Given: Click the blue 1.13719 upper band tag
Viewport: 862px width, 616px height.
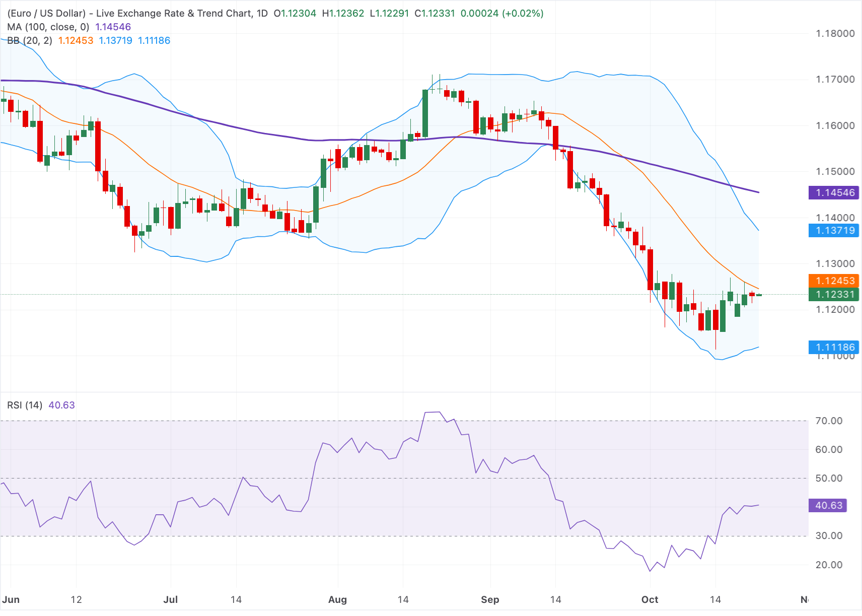Looking at the screenshot, I should click(x=833, y=231).
